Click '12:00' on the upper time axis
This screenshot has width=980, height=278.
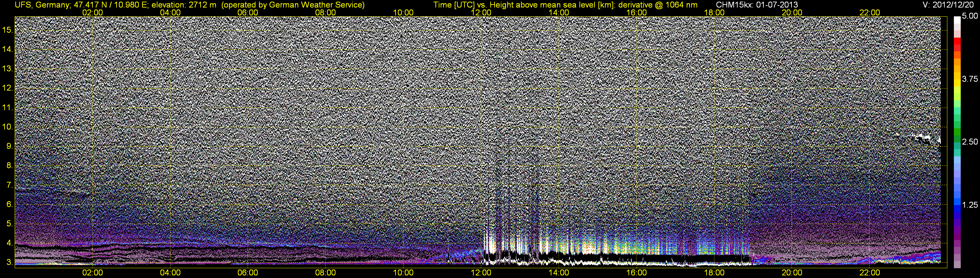point(481,12)
